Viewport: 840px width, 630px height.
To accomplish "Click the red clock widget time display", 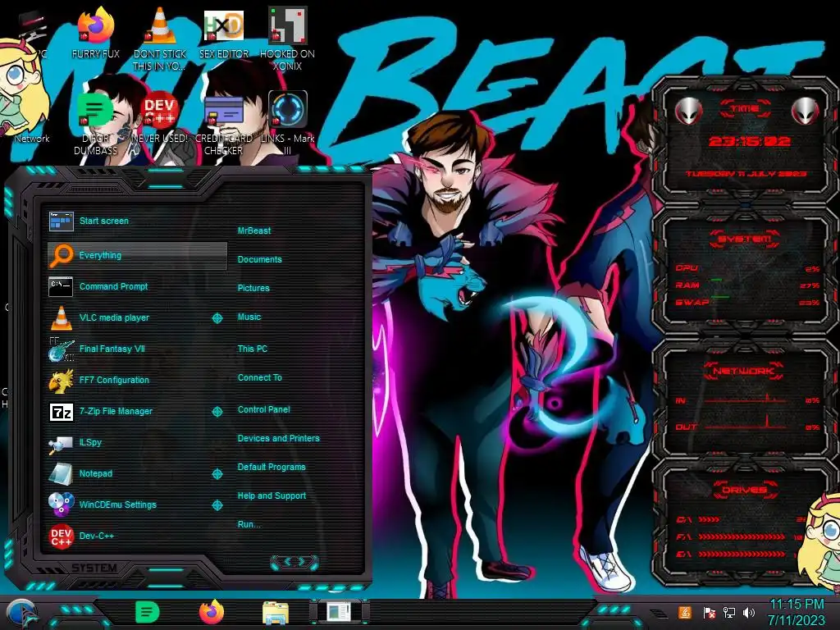I will coord(748,141).
